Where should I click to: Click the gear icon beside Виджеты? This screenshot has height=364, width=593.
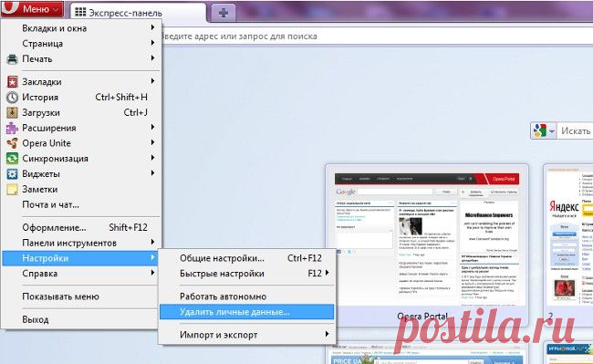tap(12, 174)
